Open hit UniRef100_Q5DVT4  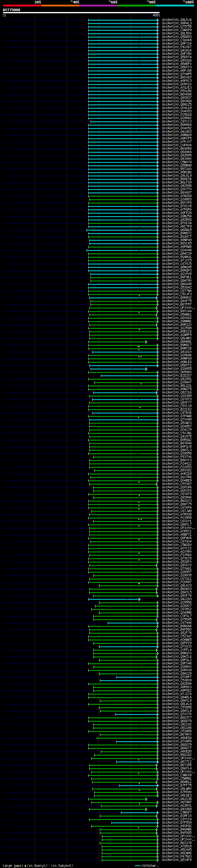coord(176,57)
